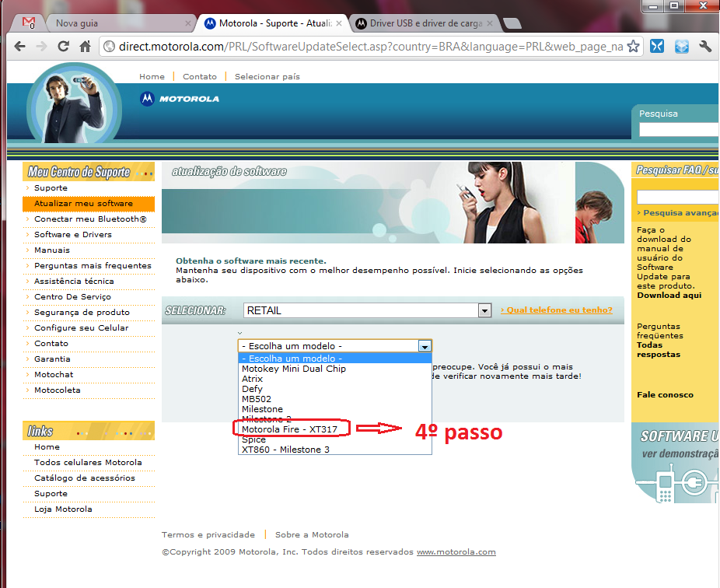The width and height of the screenshot is (720, 588).
Task: Collapse the Escolha um modelo dropdown
Action: [425, 346]
